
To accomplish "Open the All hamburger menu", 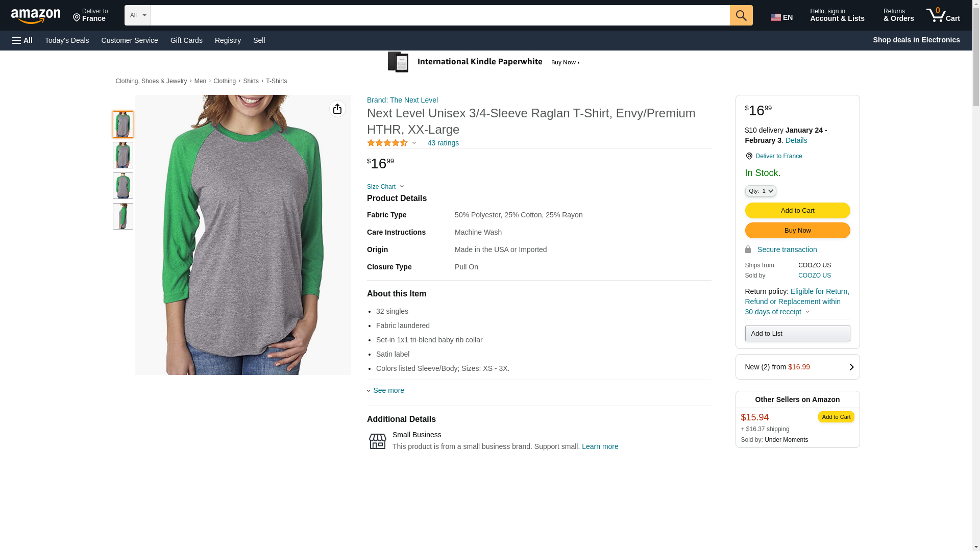I will coord(22,40).
